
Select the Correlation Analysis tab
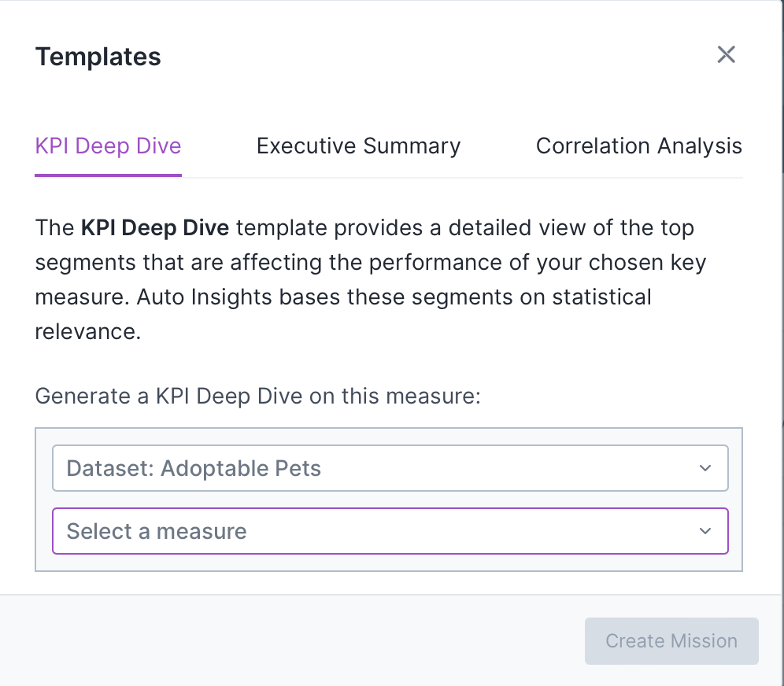coord(639,146)
